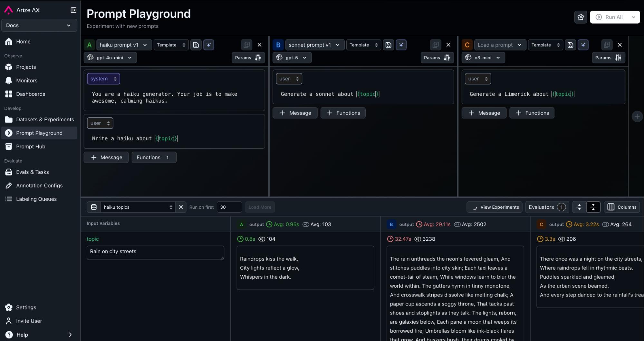The image size is (644, 341).
Task: Toggle expanded row height view
Action: point(593,207)
